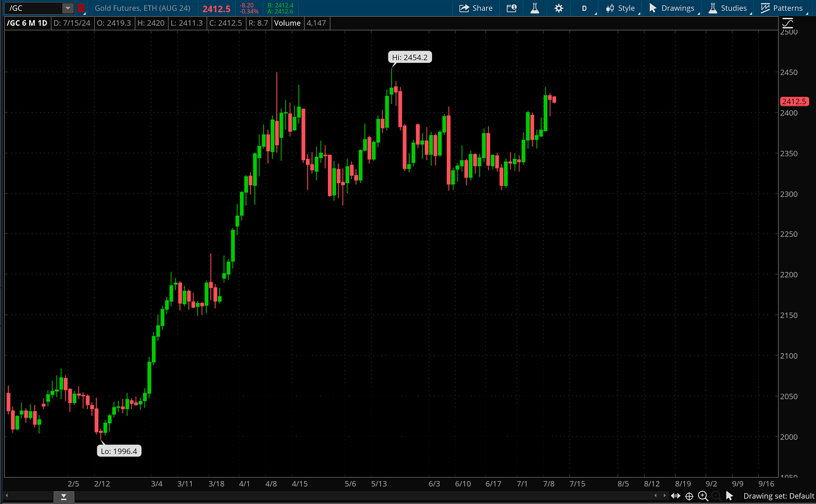Screen dimensions: 816x504
Task: Click the 8/5 date on the time axis
Action: 623,483
